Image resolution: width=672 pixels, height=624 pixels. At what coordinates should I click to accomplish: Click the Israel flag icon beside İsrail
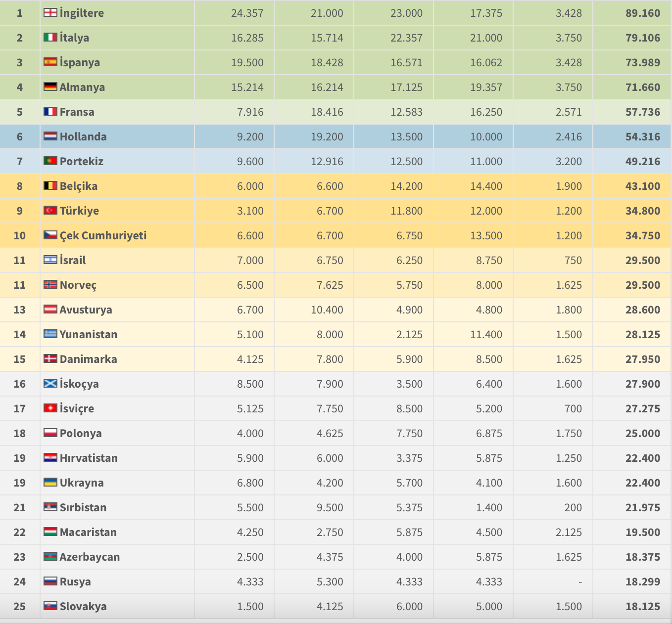coord(50,259)
